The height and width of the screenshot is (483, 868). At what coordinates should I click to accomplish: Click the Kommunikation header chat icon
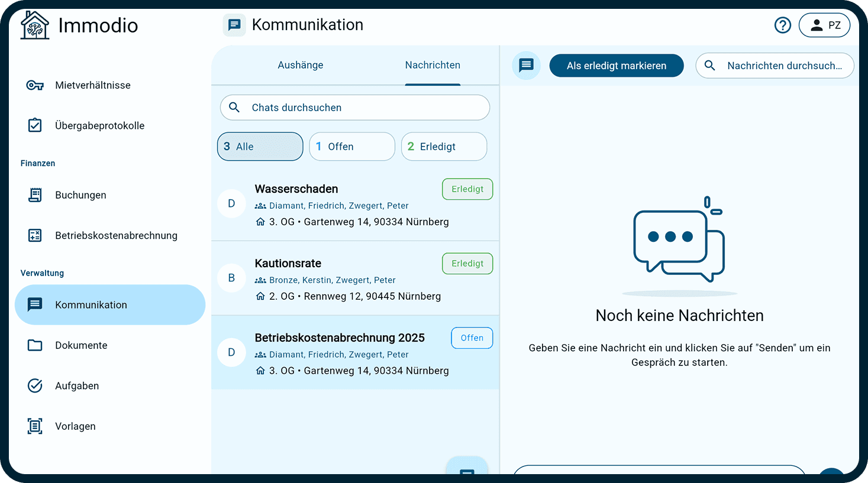click(234, 25)
